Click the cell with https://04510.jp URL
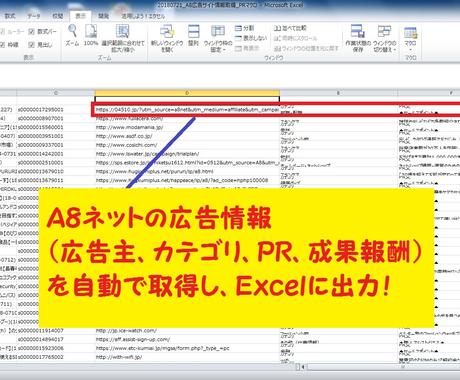 coord(187,109)
